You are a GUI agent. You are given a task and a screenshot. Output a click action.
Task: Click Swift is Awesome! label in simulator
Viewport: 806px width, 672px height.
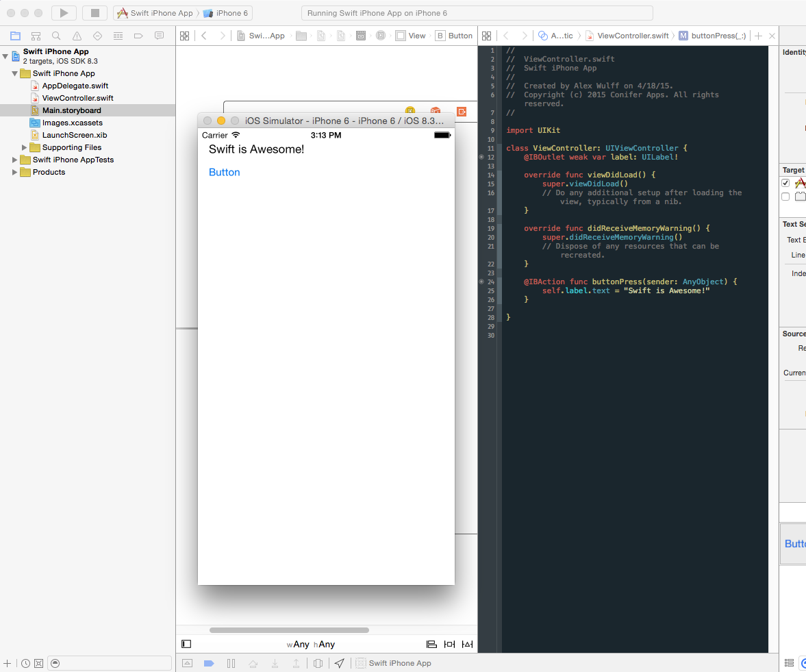point(256,149)
